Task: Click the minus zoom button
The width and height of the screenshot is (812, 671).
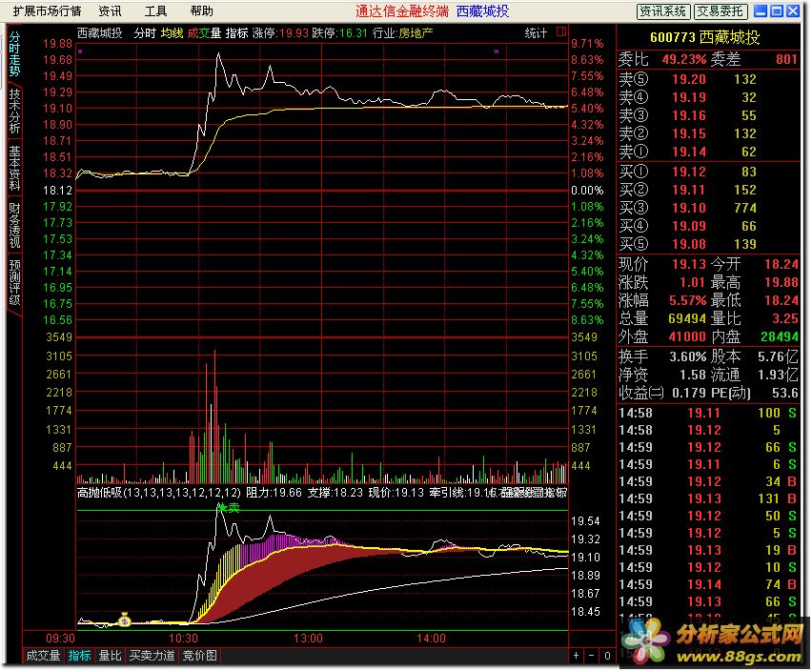Action: tap(592, 656)
